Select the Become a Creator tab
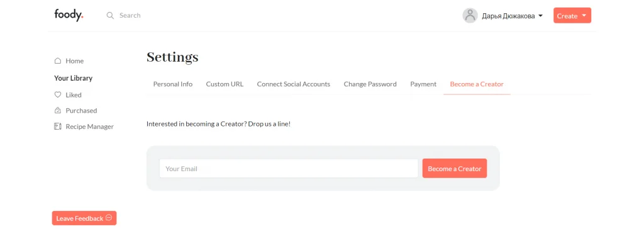Image resolution: width=644 pixels, height=231 pixels. pos(477,84)
